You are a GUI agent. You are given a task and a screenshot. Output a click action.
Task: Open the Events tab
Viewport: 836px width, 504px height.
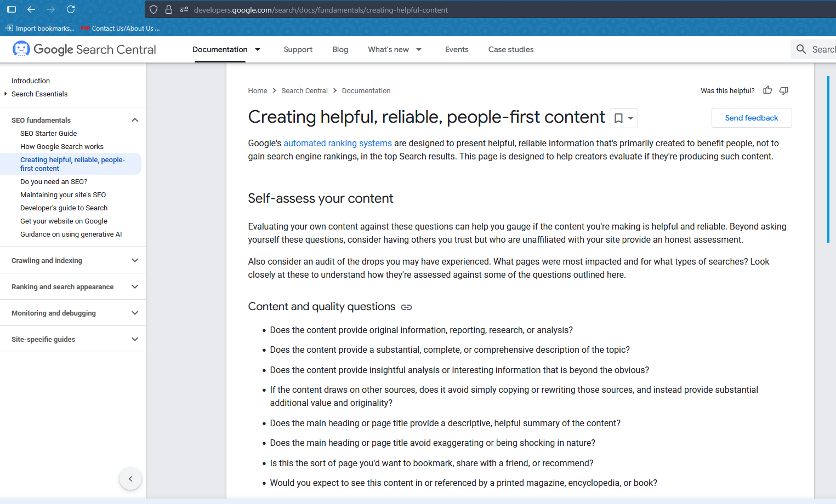coord(457,49)
